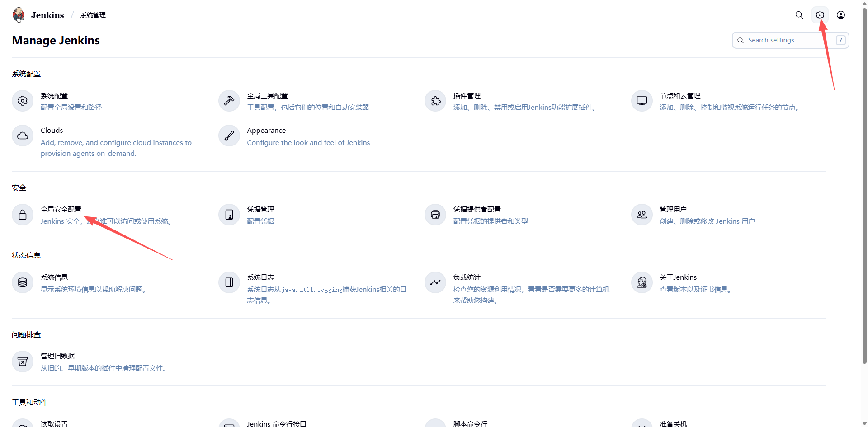Open the 关于Jenkins link

(x=678, y=277)
